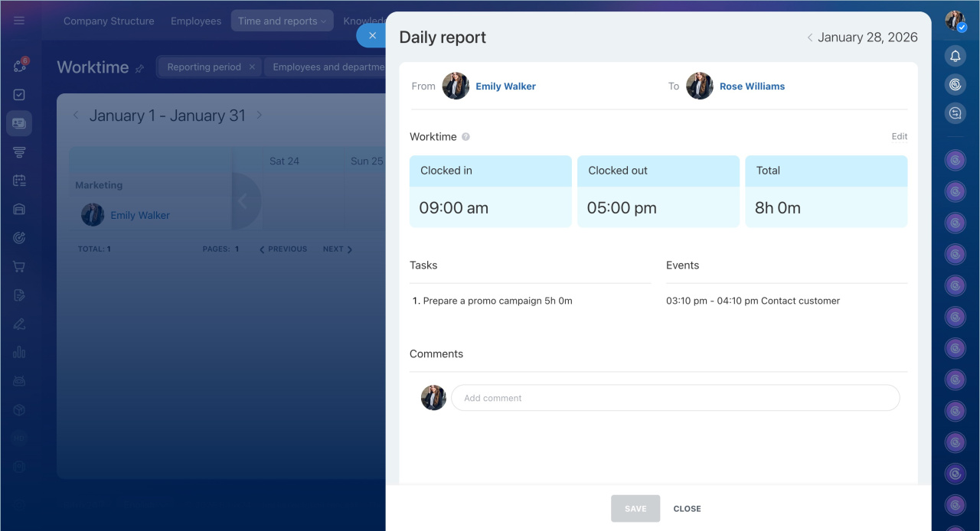The width and height of the screenshot is (980, 531).
Task: Open the hamburger main menu icon
Action: [19, 21]
